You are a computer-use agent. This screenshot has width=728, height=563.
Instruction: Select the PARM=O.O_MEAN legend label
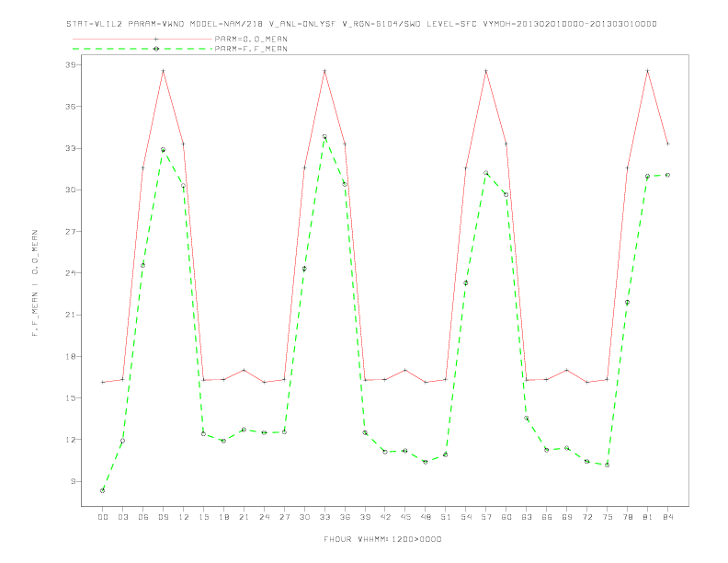(x=251, y=39)
